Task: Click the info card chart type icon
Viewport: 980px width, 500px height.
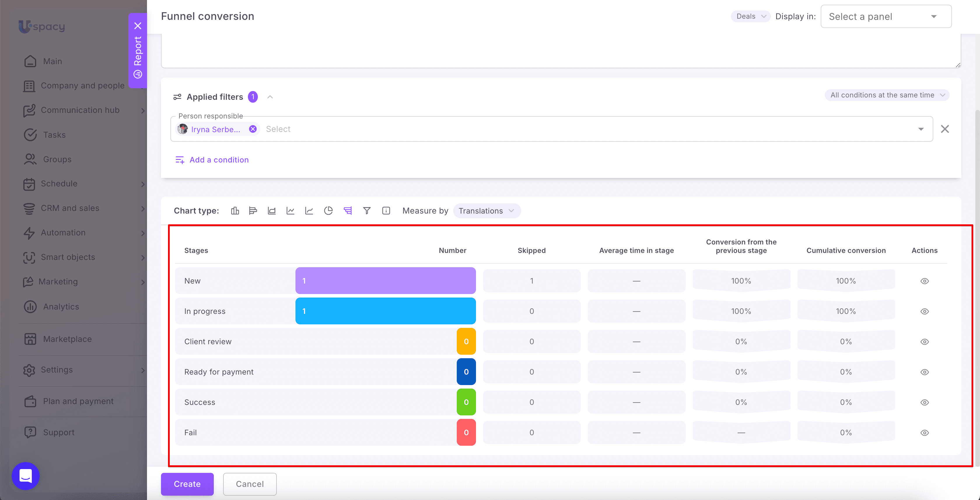Action: click(386, 211)
